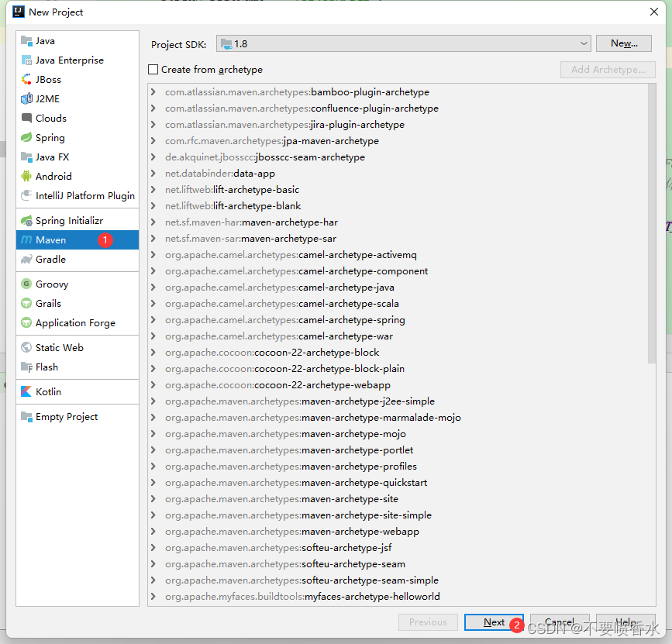Expand jbosscc-seam-archetype node
The height and width of the screenshot is (644, 672).
153,157
